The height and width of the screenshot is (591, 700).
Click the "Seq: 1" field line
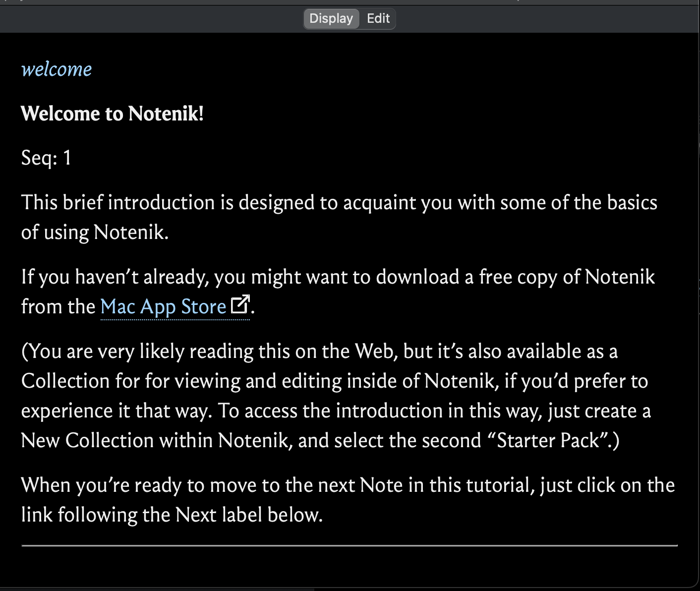[47, 158]
